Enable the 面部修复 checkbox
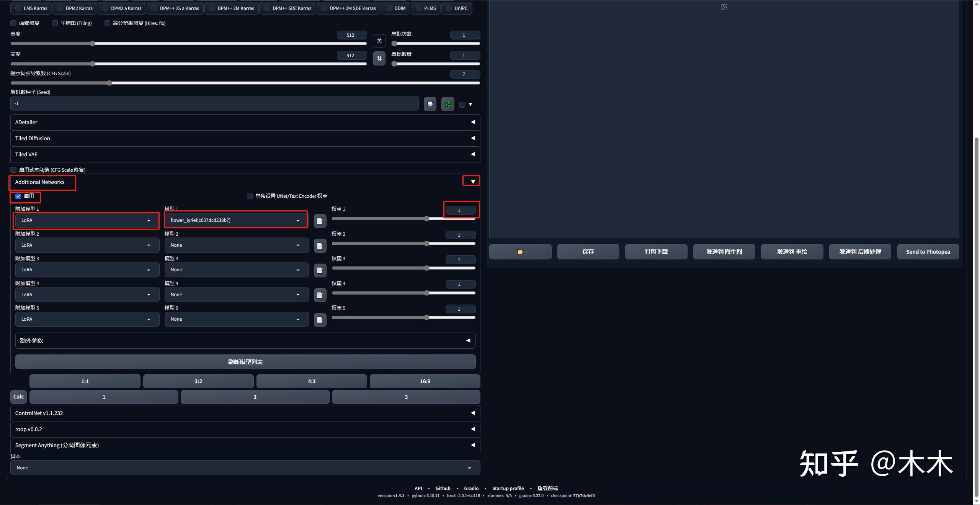Image resolution: width=980 pixels, height=505 pixels. [13, 23]
